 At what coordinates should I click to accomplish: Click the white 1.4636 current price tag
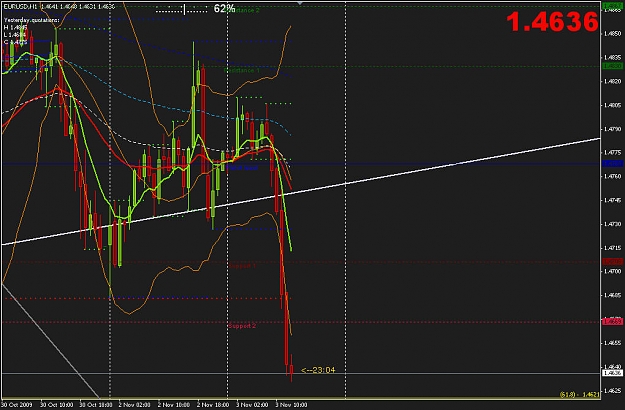[612, 373]
